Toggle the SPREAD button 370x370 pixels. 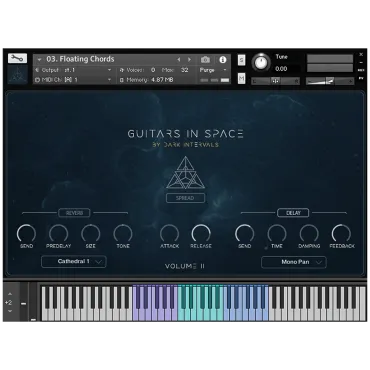(185, 198)
